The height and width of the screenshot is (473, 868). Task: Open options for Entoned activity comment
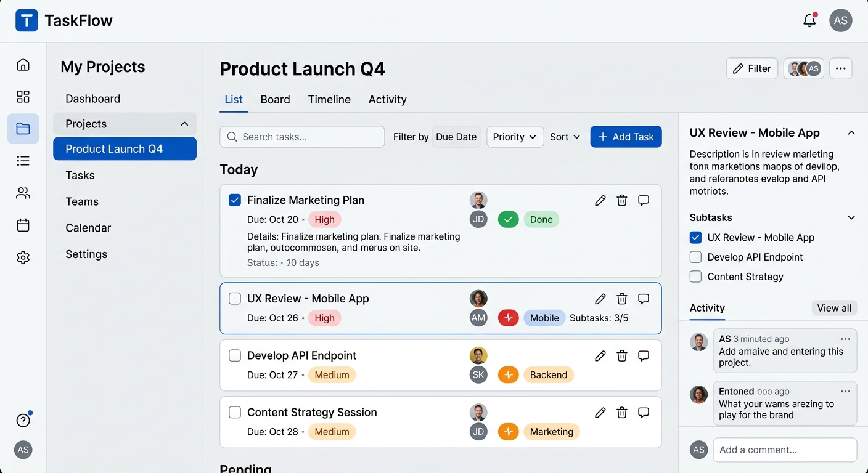[845, 392]
